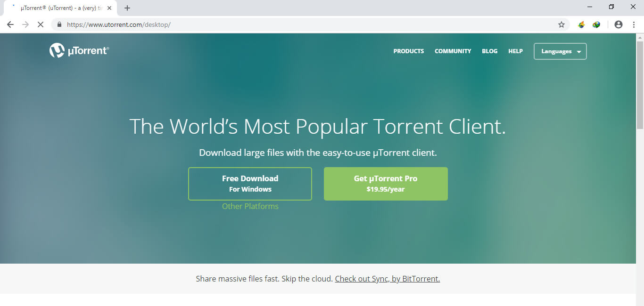Click the green globe download manager extension icon
The width and height of the screenshot is (644, 306).
(x=596, y=24)
